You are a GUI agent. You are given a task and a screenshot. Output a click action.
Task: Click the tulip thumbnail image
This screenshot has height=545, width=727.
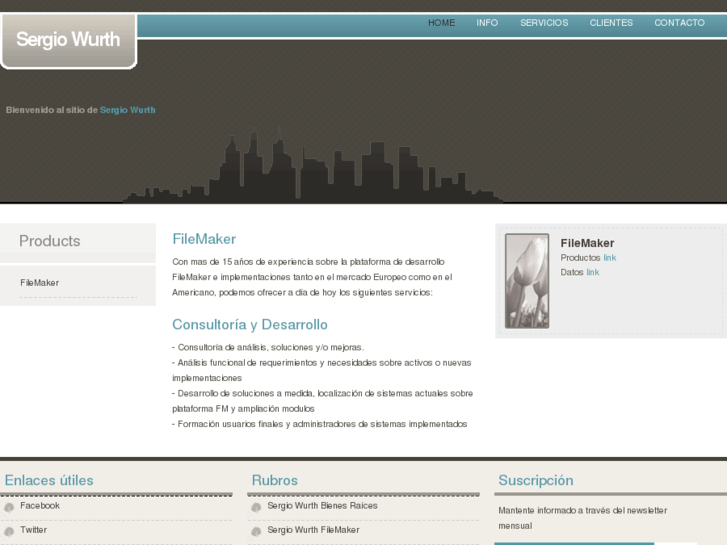[527, 281]
